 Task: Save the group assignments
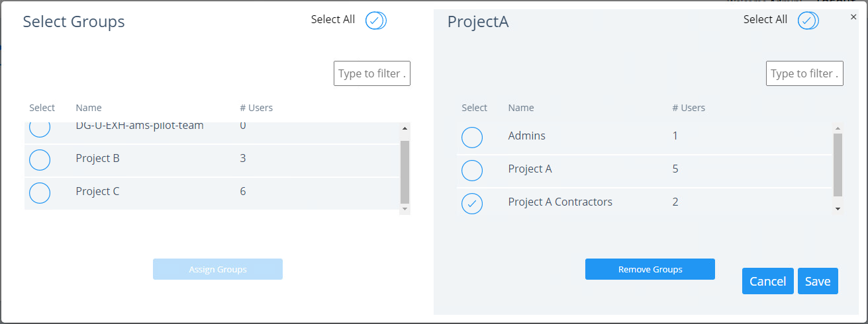point(818,281)
